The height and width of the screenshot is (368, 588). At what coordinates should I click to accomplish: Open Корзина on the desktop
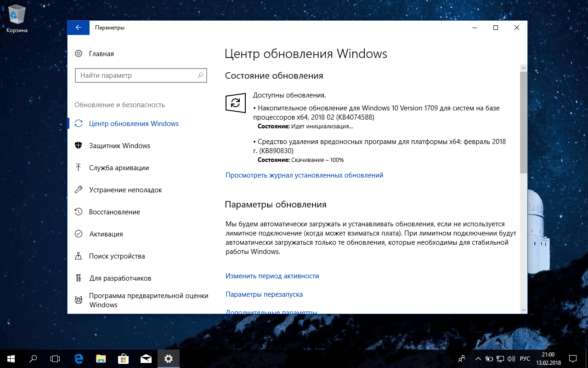(x=17, y=14)
